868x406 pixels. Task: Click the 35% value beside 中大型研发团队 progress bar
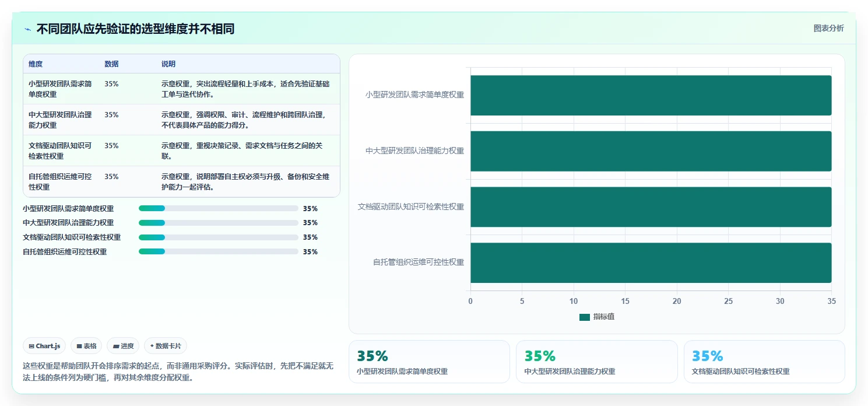coord(310,223)
